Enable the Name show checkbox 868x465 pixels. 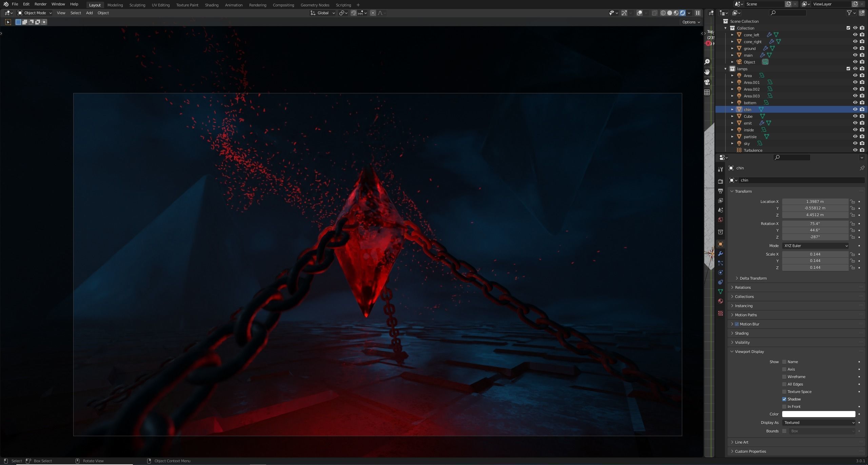click(x=784, y=362)
